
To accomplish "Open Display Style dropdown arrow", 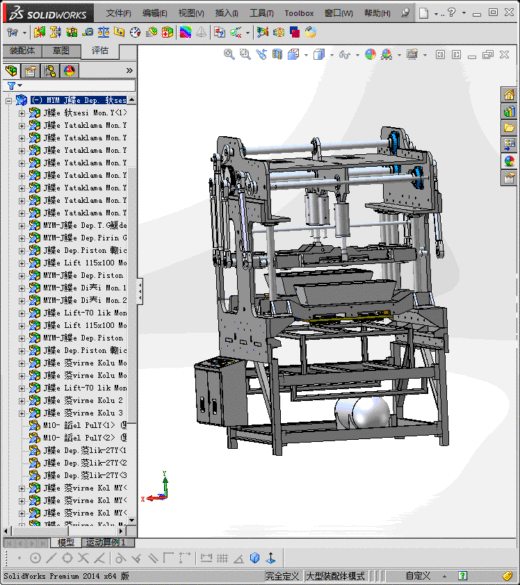I will coord(332,55).
